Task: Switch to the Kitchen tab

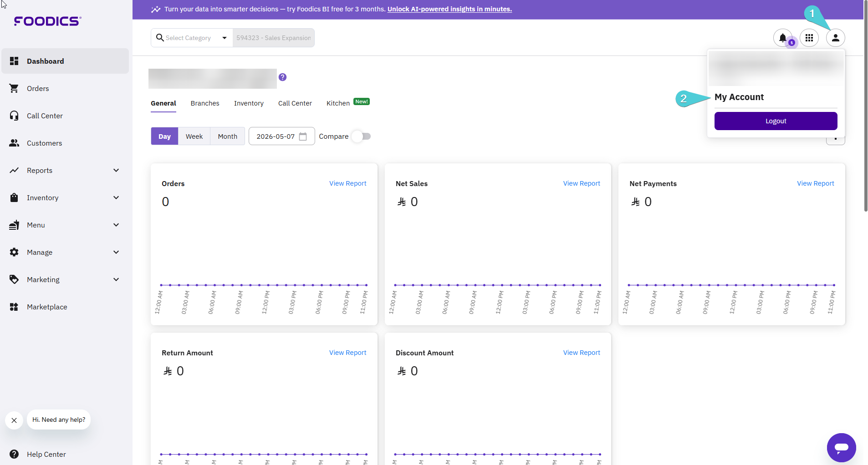Action: pyautogui.click(x=338, y=103)
